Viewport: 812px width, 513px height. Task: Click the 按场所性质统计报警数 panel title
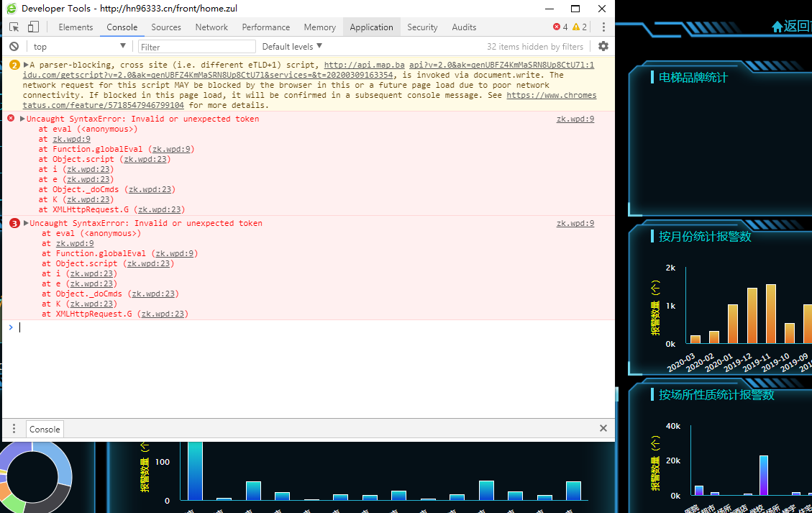[716, 395]
